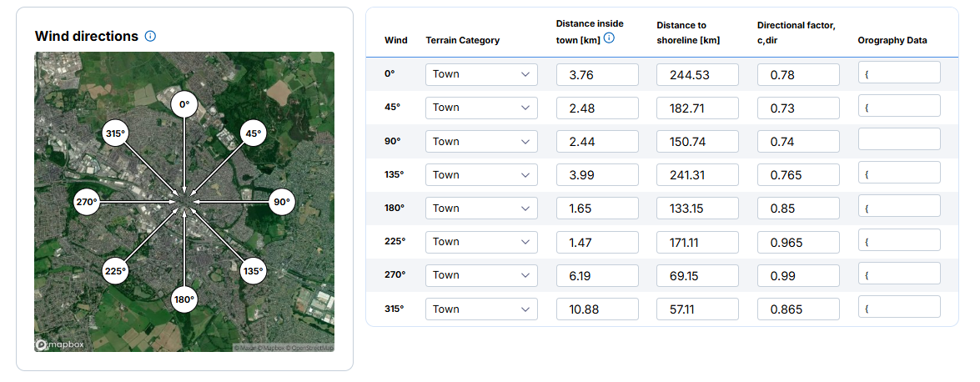Image resolution: width=980 pixels, height=382 pixels.
Task: Click distance inside town field showing 2.48
Action: pos(597,108)
